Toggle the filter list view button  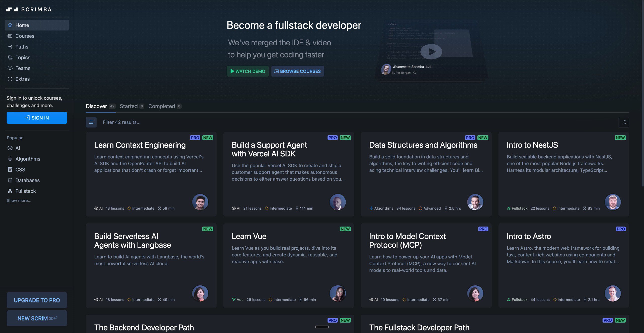tap(91, 122)
